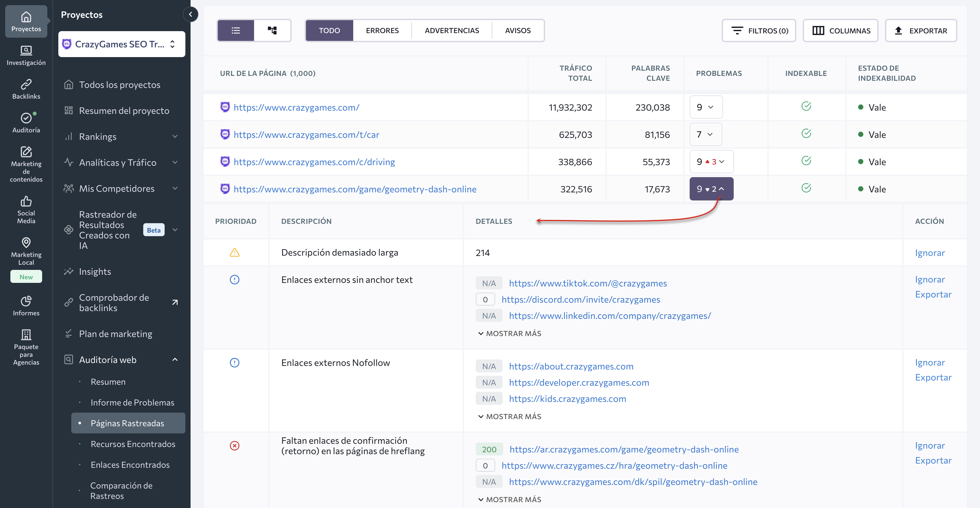The width and height of the screenshot is (980, 508).
Task: Expand problems dropdown for /c/driving row
Action: coord(711,162)
